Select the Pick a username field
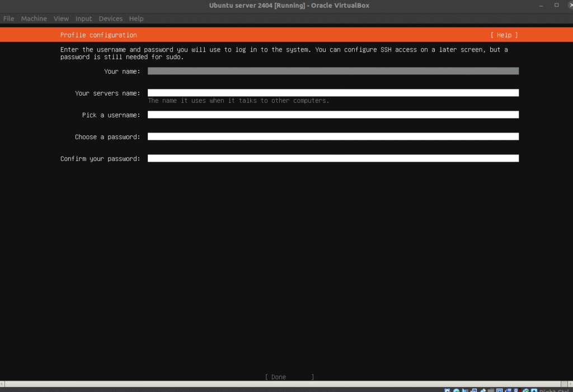Screen dimensions: 573x392 click(333, 115)
